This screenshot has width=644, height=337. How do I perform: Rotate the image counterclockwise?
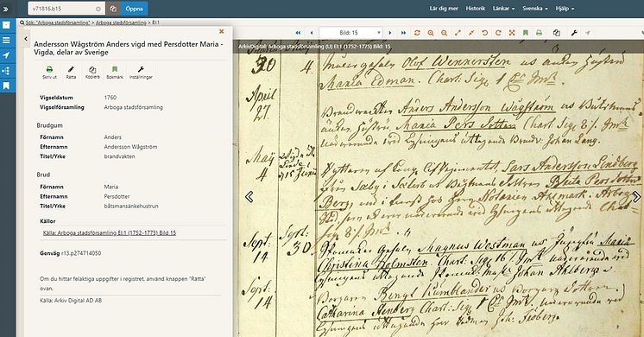(484, 33)
